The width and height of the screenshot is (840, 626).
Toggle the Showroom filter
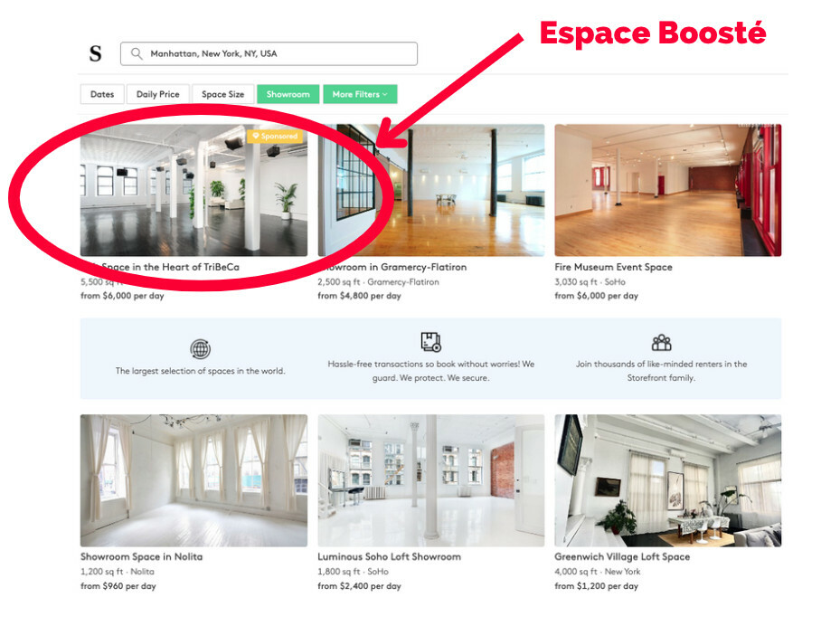pos(288,94)
